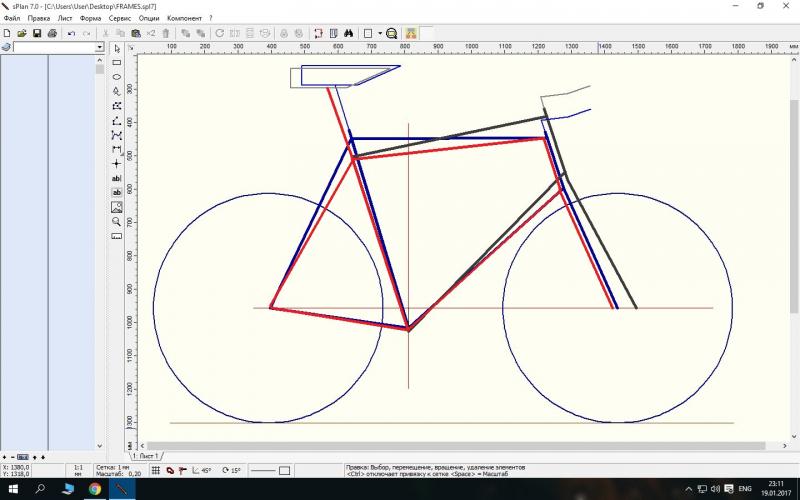
Task: Click the fill style square in status bar
Action: tap(285, 470)
